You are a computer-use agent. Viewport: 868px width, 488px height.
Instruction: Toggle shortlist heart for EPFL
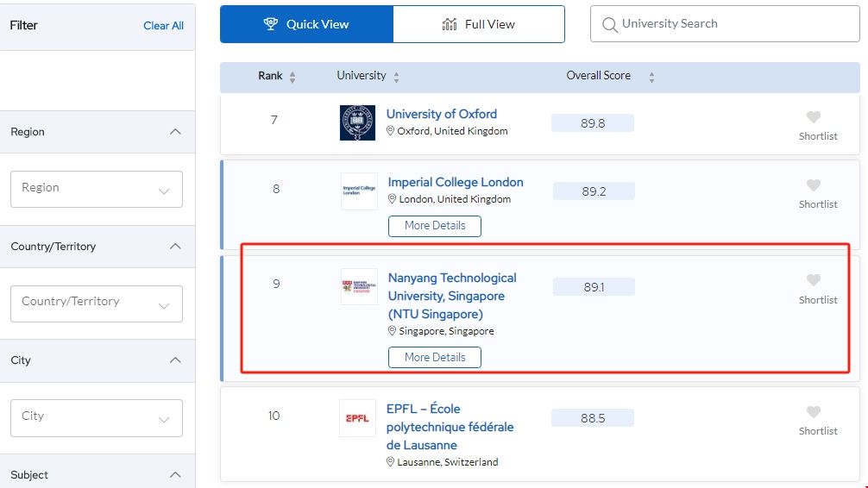tap(813, 412)
